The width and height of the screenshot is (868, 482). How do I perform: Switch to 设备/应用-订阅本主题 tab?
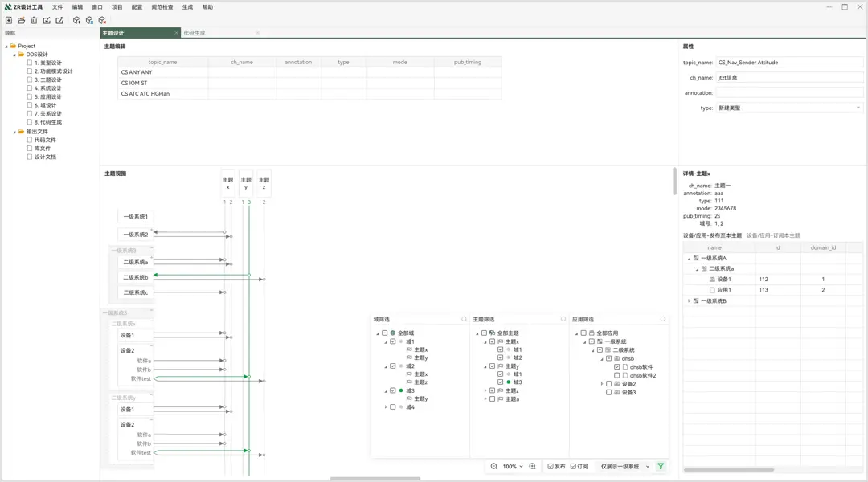point(773,235)
